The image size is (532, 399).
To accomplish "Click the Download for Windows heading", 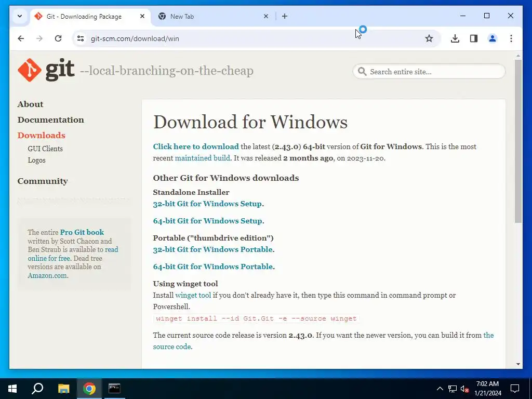I will tap(250, 122).
